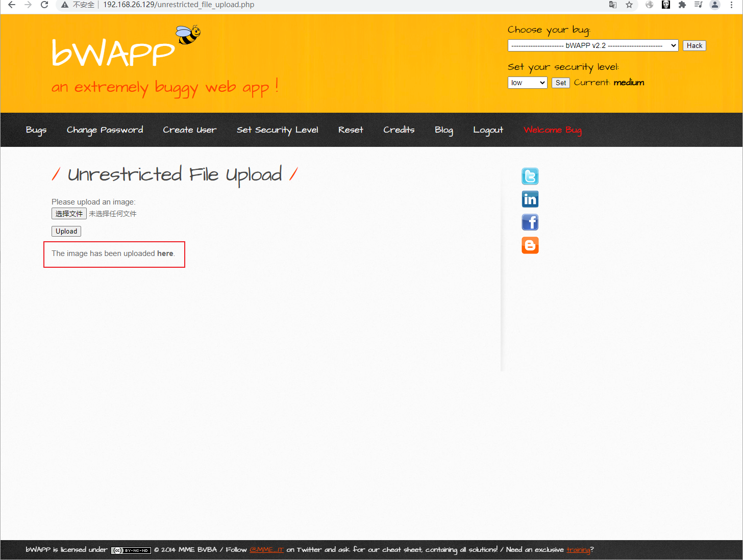Open the Blogger icon link

(x=530, y=245)
